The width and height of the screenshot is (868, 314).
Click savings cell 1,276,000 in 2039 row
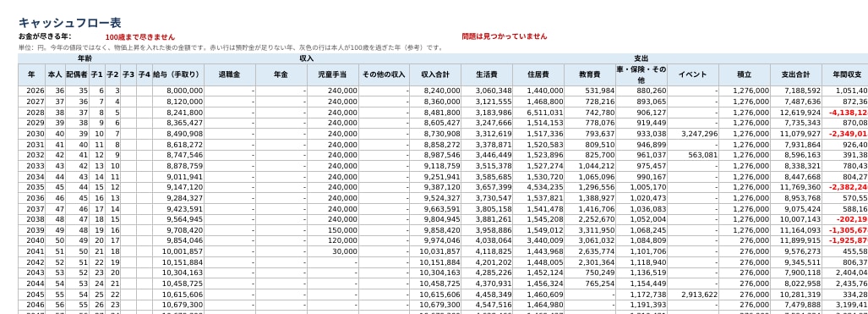click(x=745, y=230)
